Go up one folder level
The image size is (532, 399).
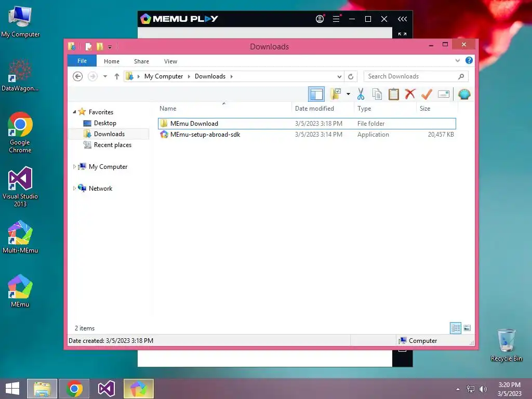(117, 76)
